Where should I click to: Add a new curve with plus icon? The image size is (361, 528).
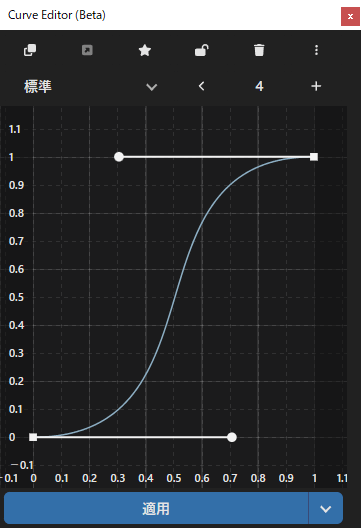click(x=316, y=86)
